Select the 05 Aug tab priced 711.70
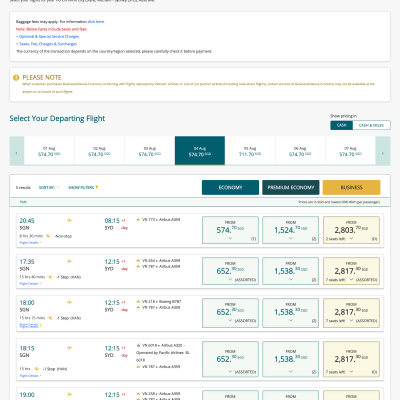 tap(250, 151)
